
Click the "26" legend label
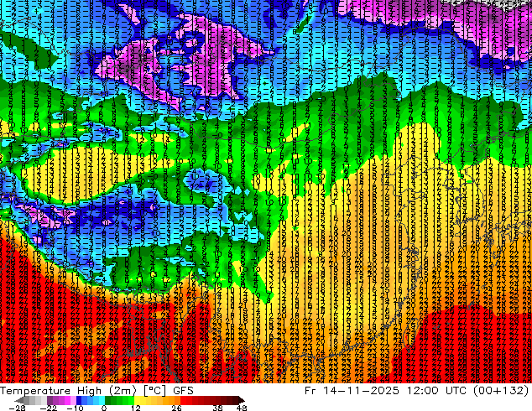click(176, 408)
